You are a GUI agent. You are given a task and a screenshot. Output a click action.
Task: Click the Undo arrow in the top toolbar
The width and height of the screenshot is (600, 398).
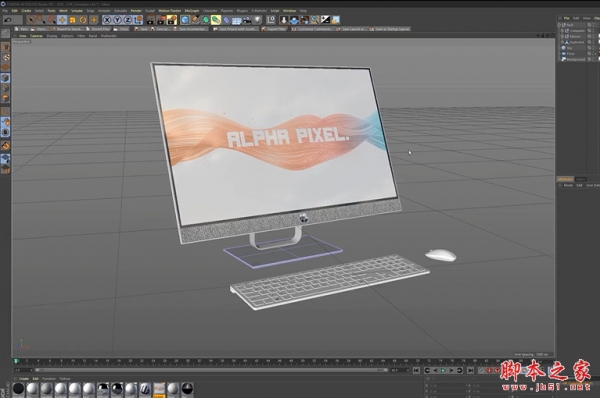8,20
